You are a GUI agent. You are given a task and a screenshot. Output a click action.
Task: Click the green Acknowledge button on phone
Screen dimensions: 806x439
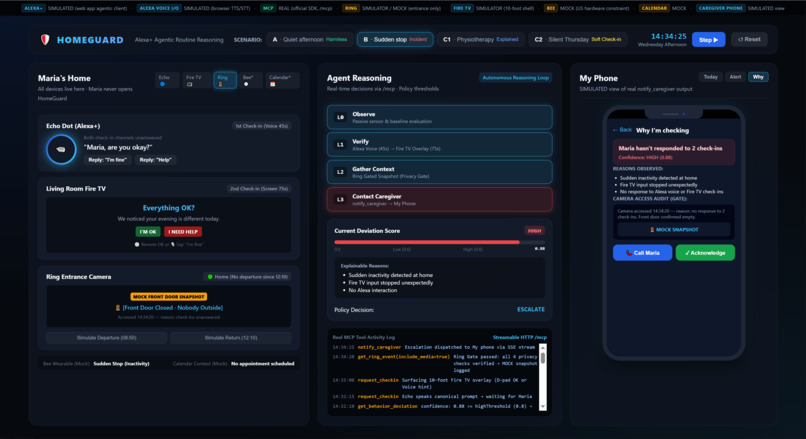(x=705, y=253)
